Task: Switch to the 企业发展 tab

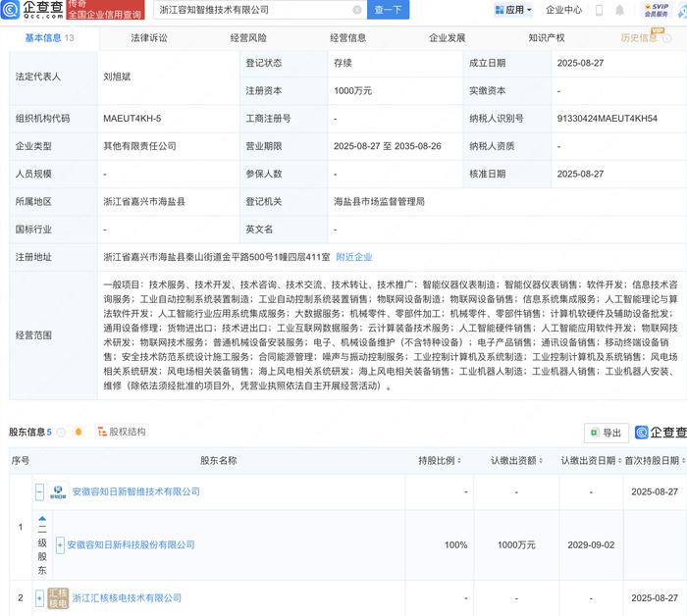Action: (447, 38)
